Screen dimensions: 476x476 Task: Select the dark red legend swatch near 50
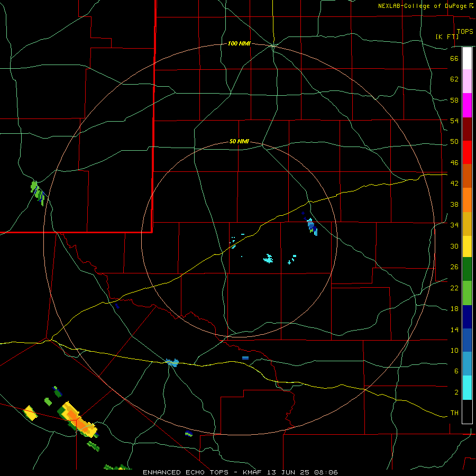(467, 129)
